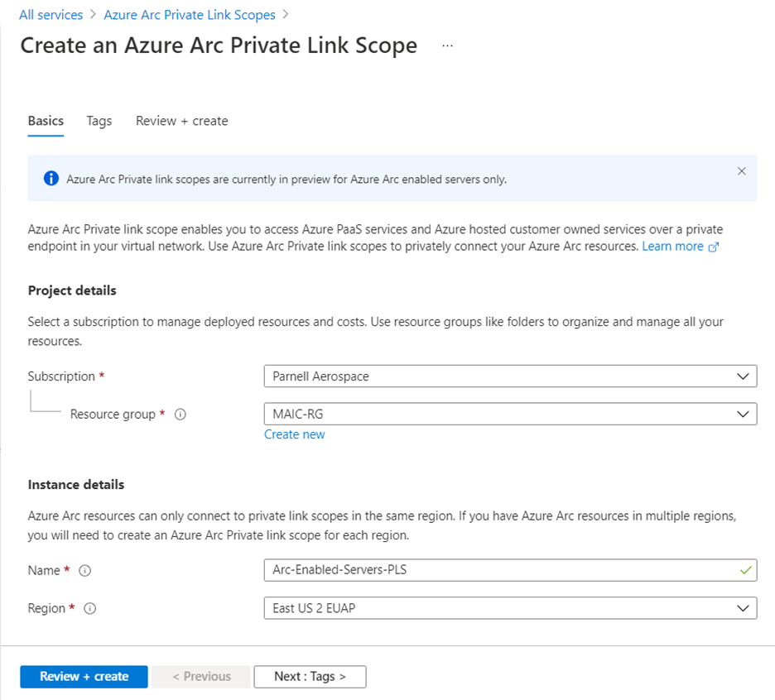Viewport: 775px width, 700px height.
Task: Click info icon next to Resource group
Action: (181, 415)
